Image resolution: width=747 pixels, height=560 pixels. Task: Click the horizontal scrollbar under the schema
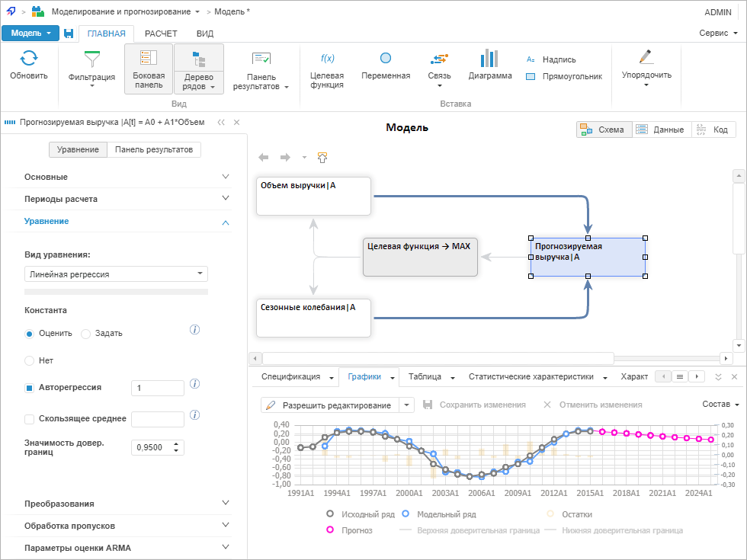tap(434, 358)
